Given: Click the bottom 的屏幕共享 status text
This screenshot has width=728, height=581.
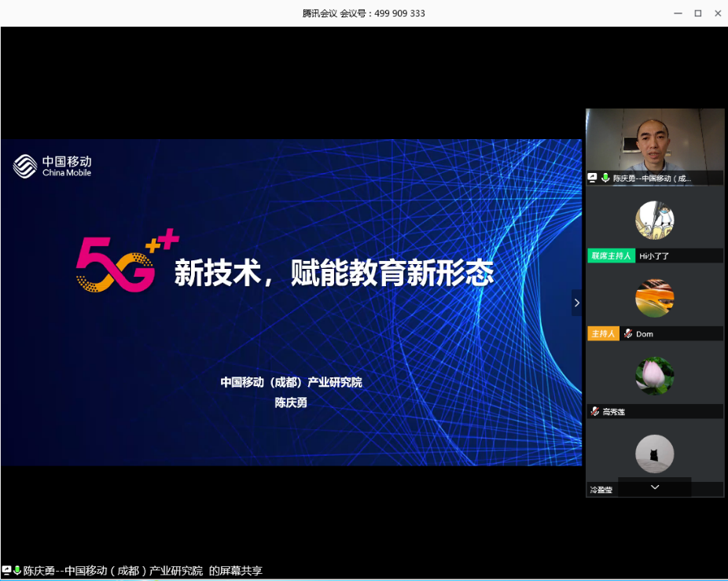Looking at the screenshot, I should 235,571.
